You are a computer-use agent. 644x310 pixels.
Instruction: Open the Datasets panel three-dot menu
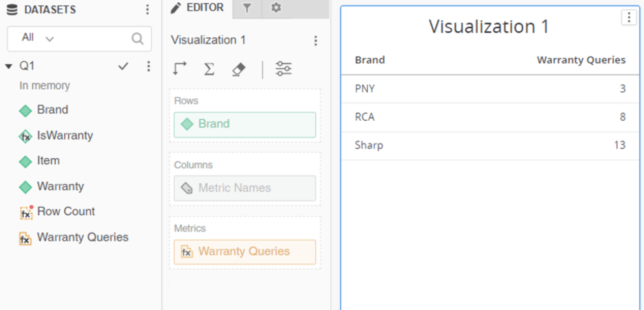[x=147, y=10]
